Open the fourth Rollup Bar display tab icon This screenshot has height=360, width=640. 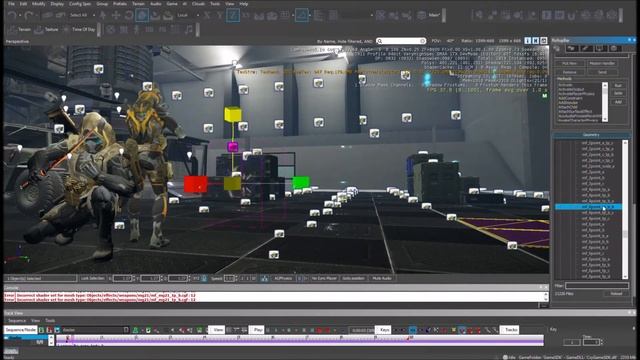[599, 49]
